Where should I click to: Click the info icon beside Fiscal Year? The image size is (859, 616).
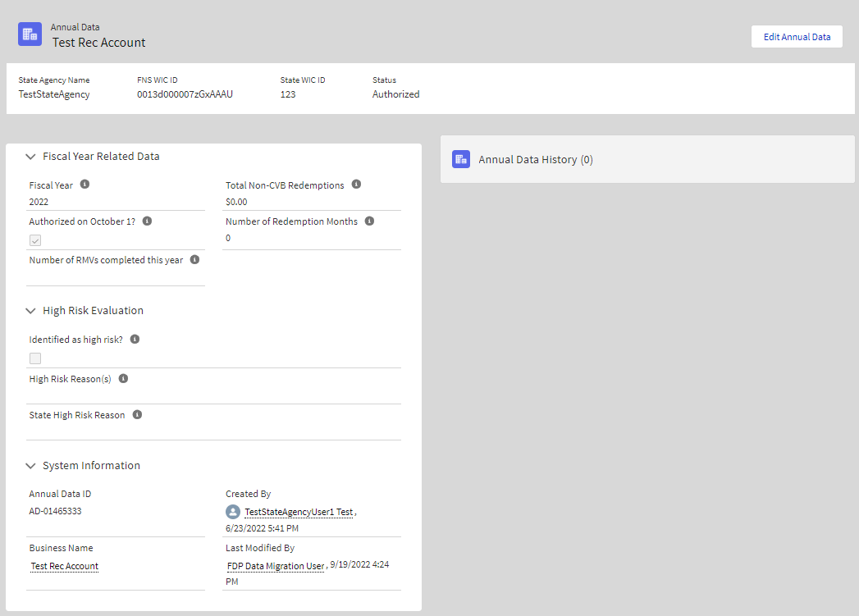coord(85,185)
